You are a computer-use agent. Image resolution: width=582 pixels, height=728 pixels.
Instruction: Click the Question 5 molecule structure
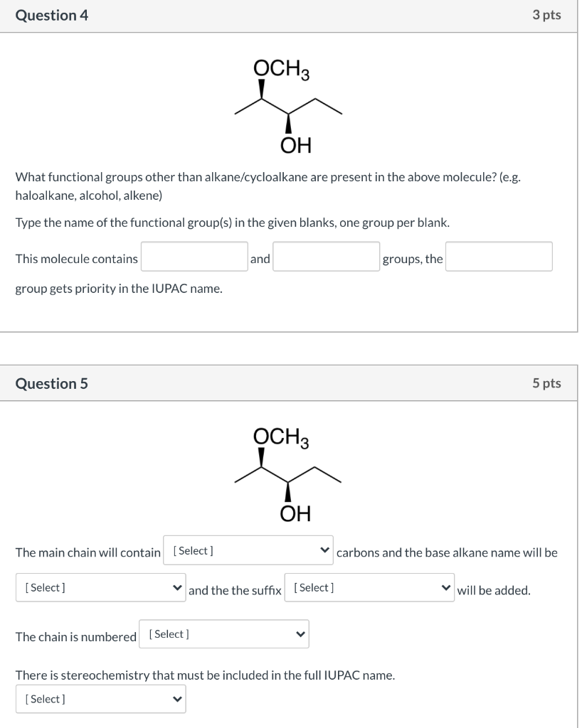[x=288, y=473]
